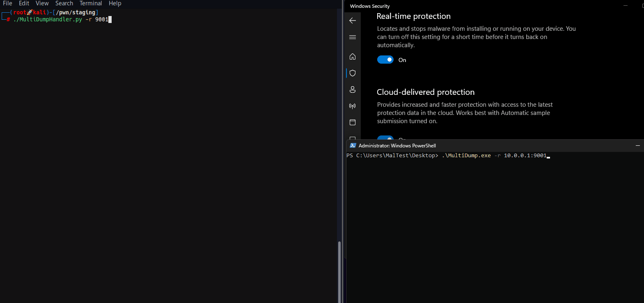This screenshot has height=303, width=644.
Task: Open the Edit menu in Kali terminal
Action: [x=24, y=3]
